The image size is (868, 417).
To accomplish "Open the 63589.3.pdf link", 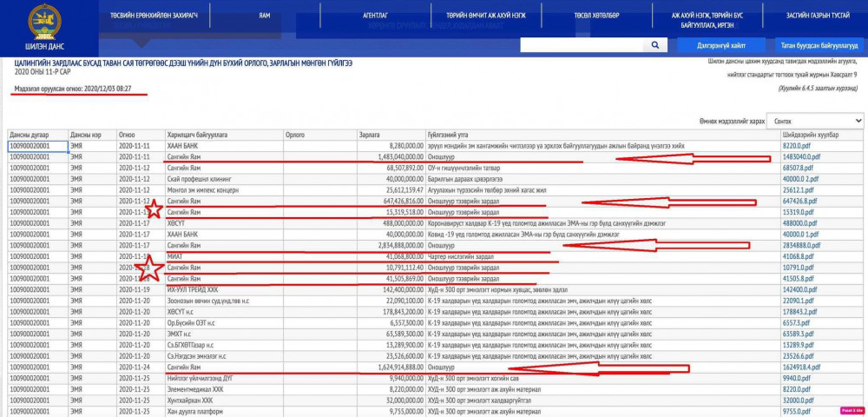I will [x=797, y=334].
